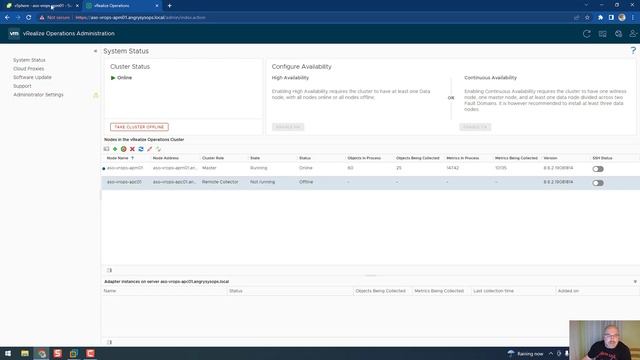
Task: Collapse the left navigation sidebar arrow
Action: click(96, 51)
